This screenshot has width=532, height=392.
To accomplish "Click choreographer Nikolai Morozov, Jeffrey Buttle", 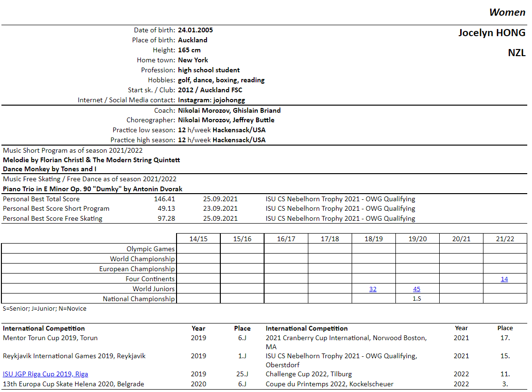I will (x=226, y=120).
